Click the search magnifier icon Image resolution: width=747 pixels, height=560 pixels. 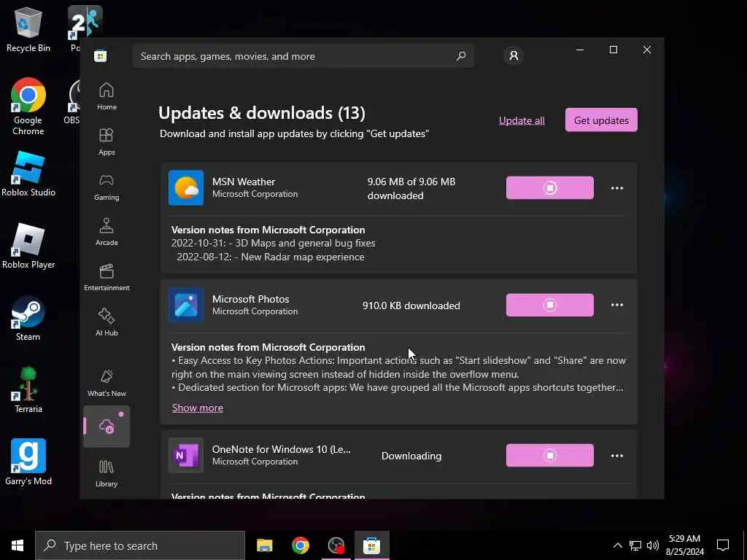tap(461, 56)
